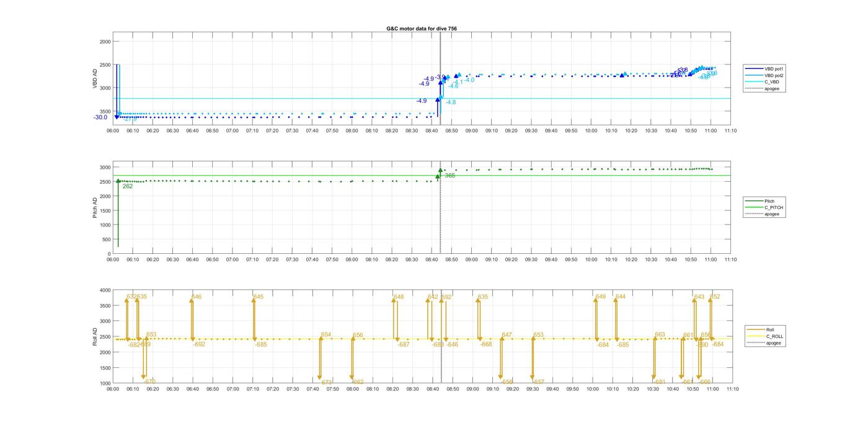The image size is (868, 430).
Task: Click the "657" roll label at bottom
Action: [539, 382]
